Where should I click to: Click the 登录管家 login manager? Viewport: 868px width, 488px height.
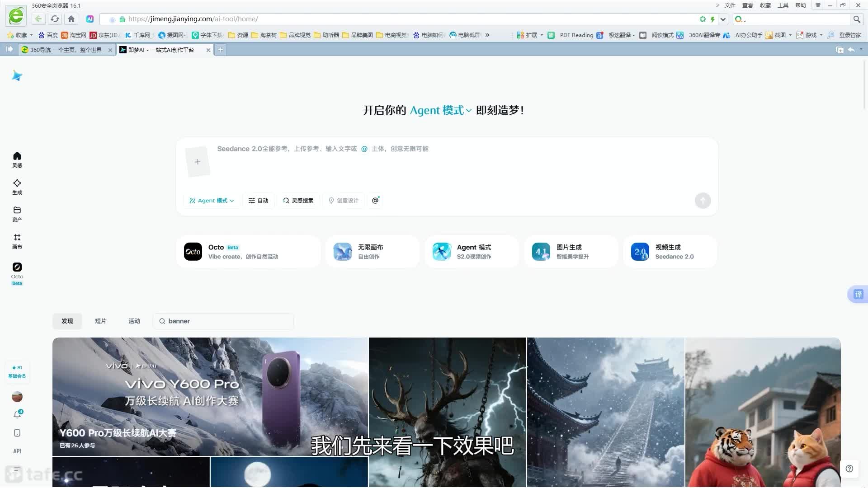pyautogui.click(x=844, y=35)
